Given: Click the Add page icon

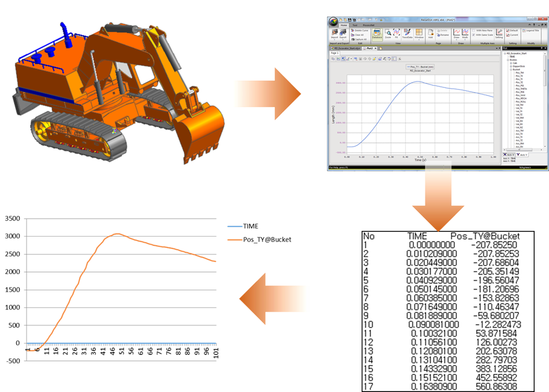Looking at the screenshot, I should coord(431,34).
